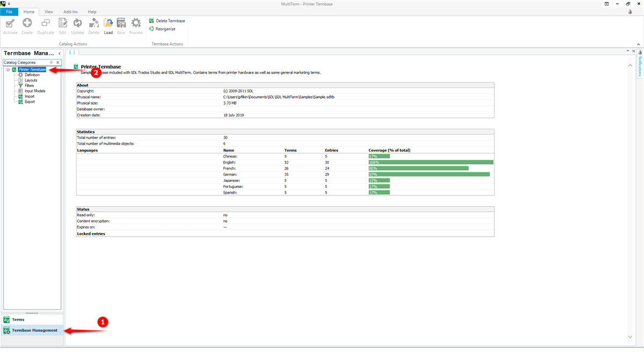
Task: Click the notifications bell in title area
Action: [x=630, y=11]
